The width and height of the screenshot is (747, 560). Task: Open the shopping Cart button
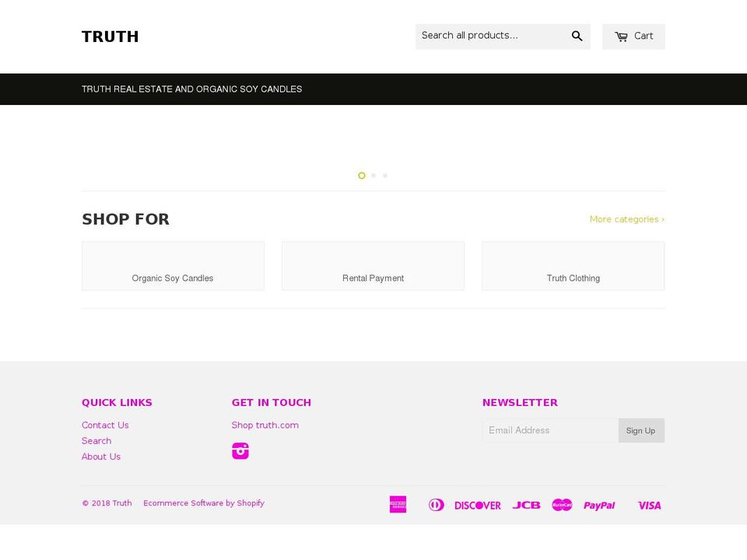tap(633, 37)
